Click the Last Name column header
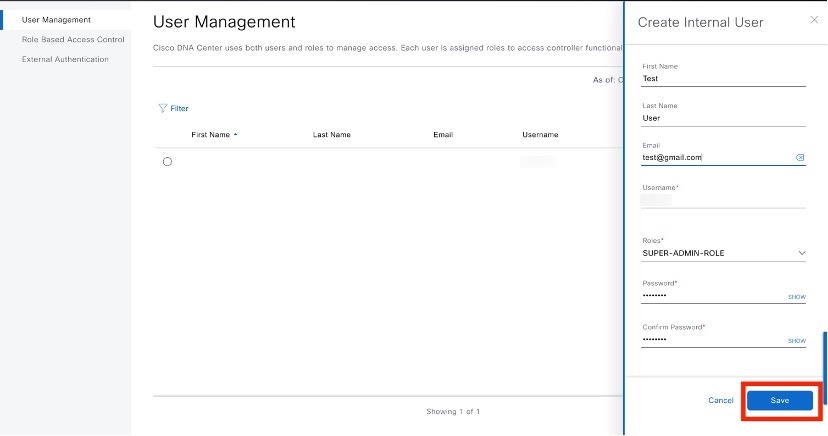Screen dimensions: 828x436 (332, 135)
